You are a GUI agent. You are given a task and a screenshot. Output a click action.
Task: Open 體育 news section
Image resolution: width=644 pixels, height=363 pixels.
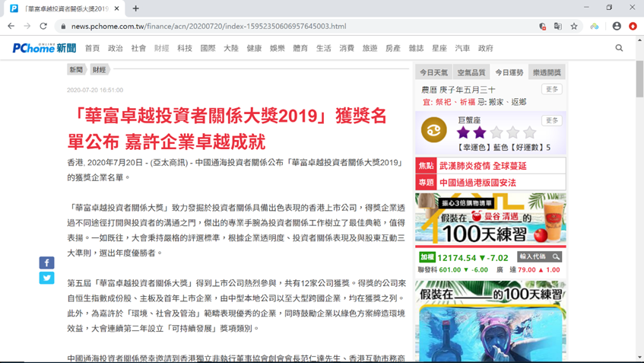[x=300, y=48]
